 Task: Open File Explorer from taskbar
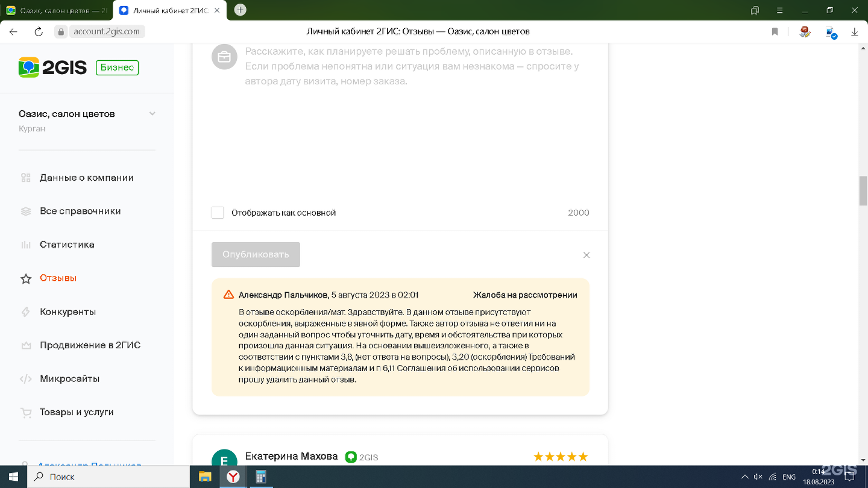pos(205,477)
